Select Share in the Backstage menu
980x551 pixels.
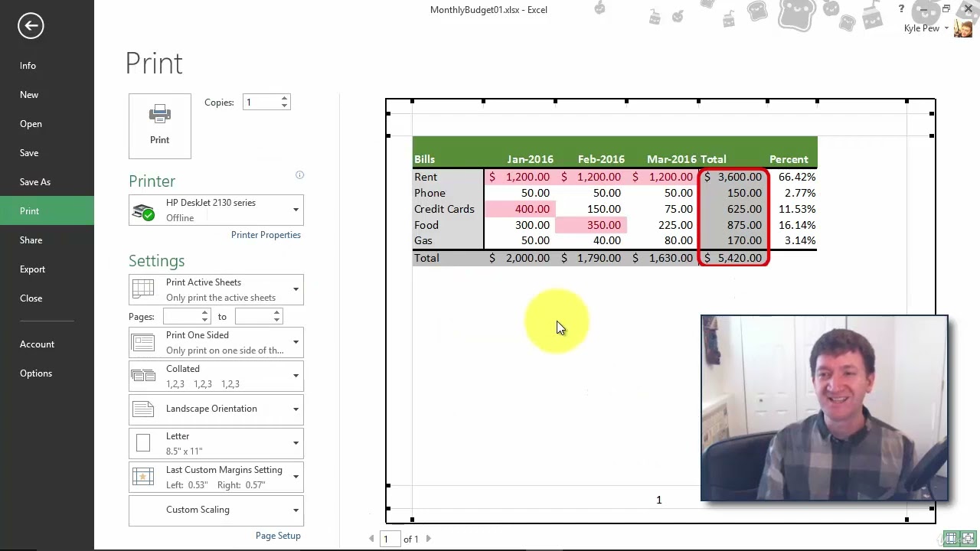tap(47, 240)
